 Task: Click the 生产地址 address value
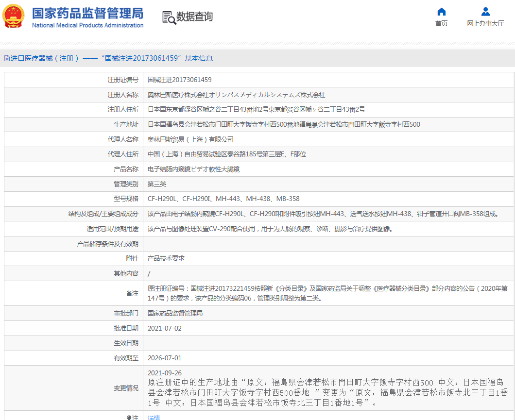tap(284, 124)
